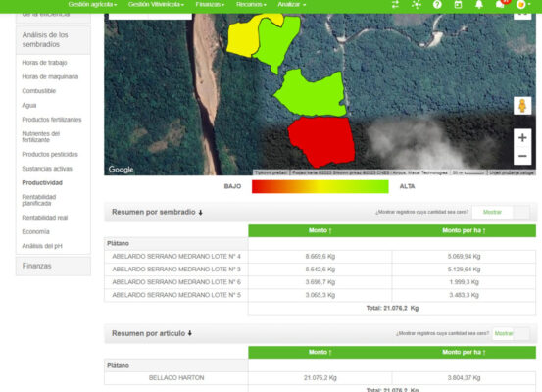The height and width of the screenshot is (392, 542).
Task: Open Productos pesticidas report
Action: pyautogui.click(x=50, y=154)
